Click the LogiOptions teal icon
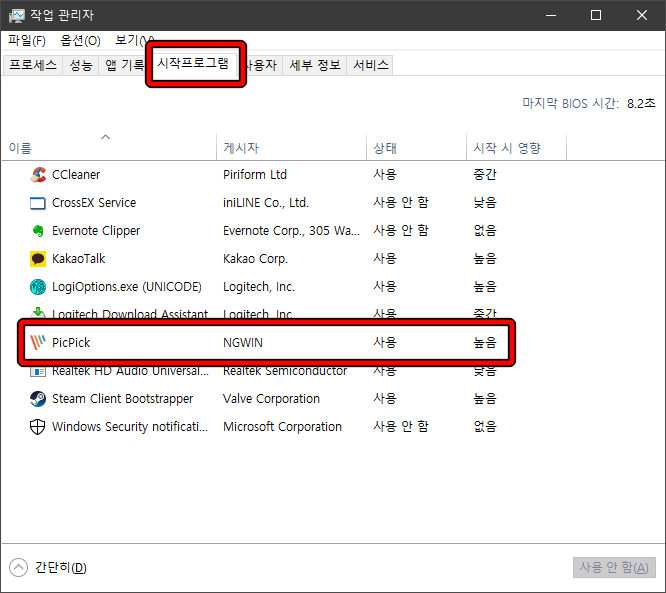 [x=38, y=287]
